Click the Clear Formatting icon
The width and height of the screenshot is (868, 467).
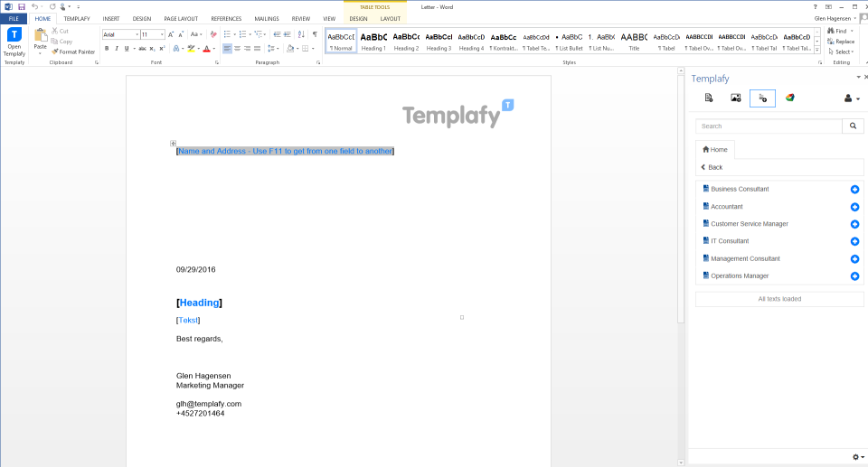213,34
